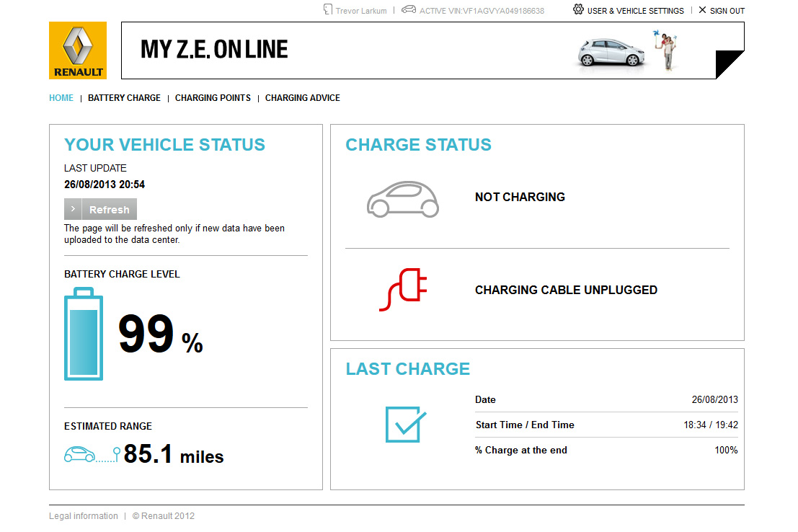798x532 pixels.
Task: Click the SIGN OUT link
Action: tap(727, 11)
